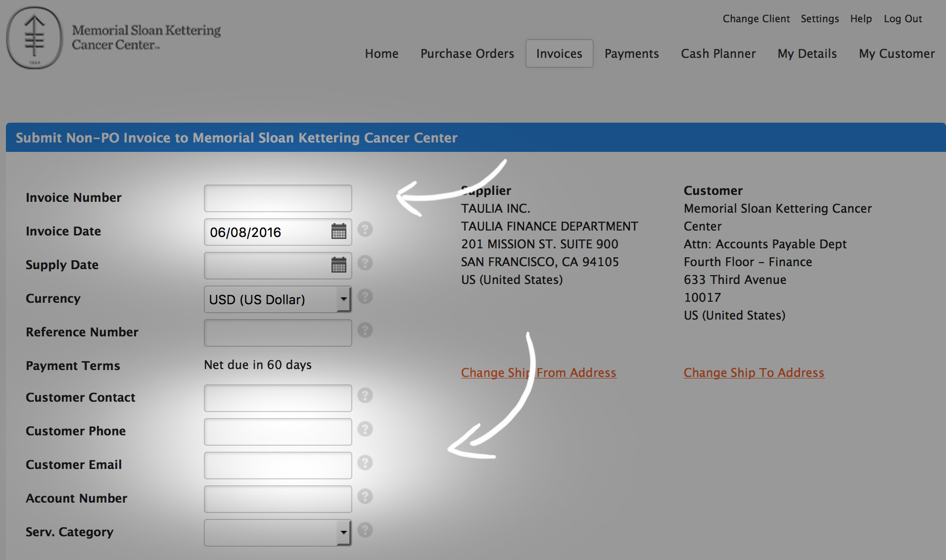Focus the Customer Phone input field
946x560 pixels.
(x=278, y=432)
